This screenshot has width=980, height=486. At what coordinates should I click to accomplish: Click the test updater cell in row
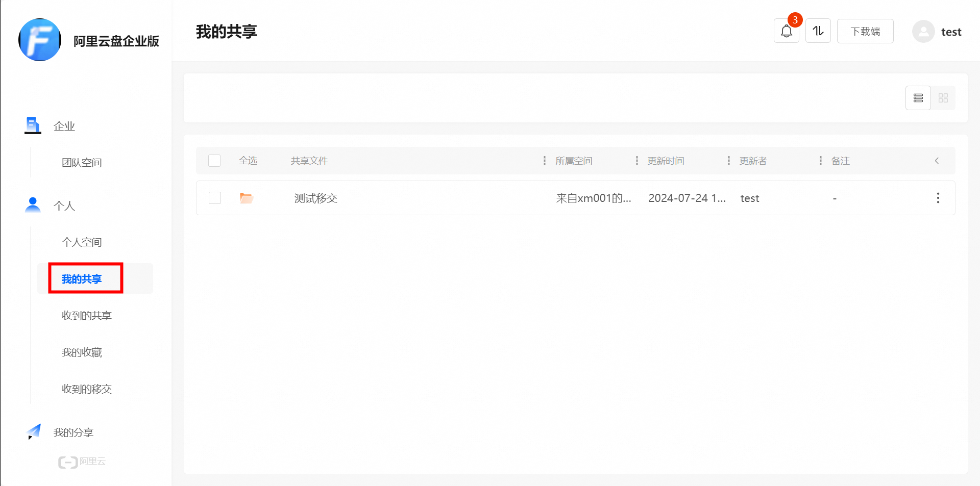pos(750,198)
